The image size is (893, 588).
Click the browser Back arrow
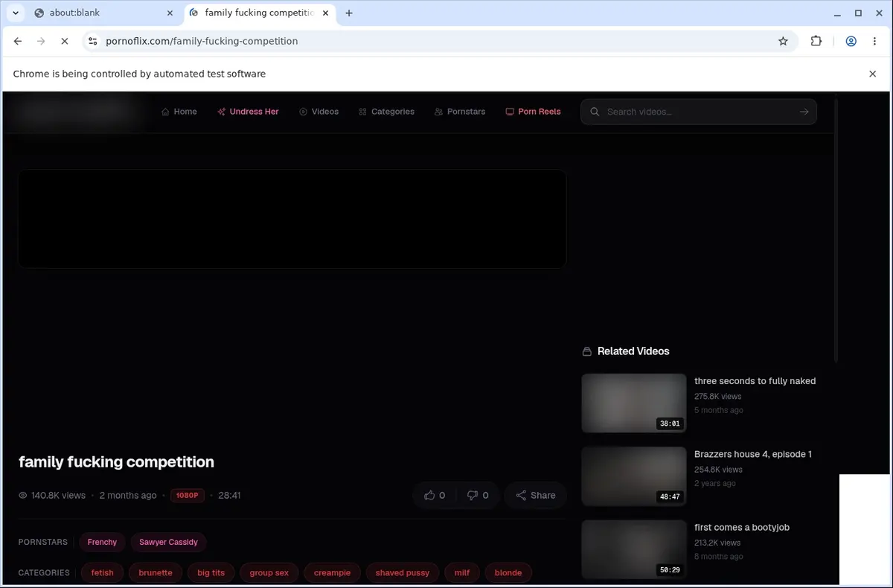[x=18, y=42]
